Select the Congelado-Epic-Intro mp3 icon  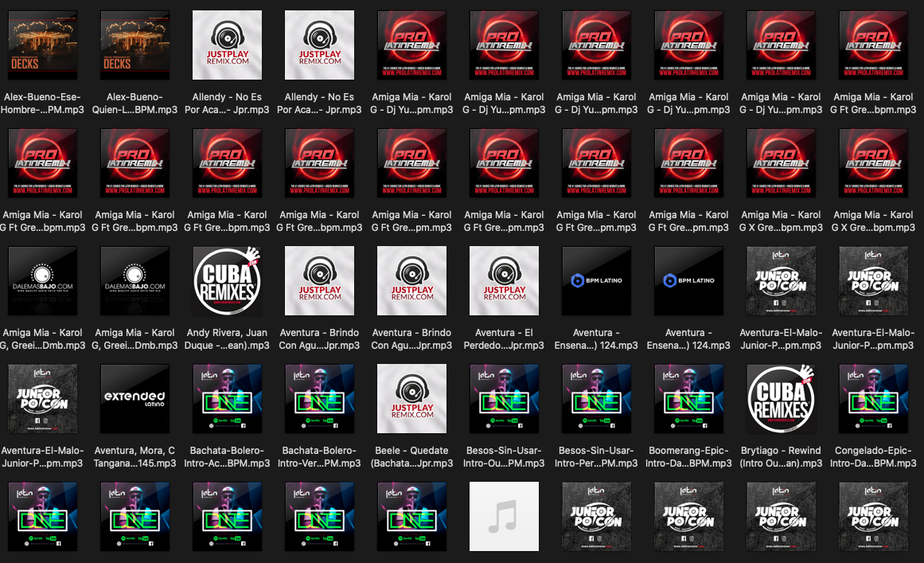pyautogui.click(x=873, y=398)
